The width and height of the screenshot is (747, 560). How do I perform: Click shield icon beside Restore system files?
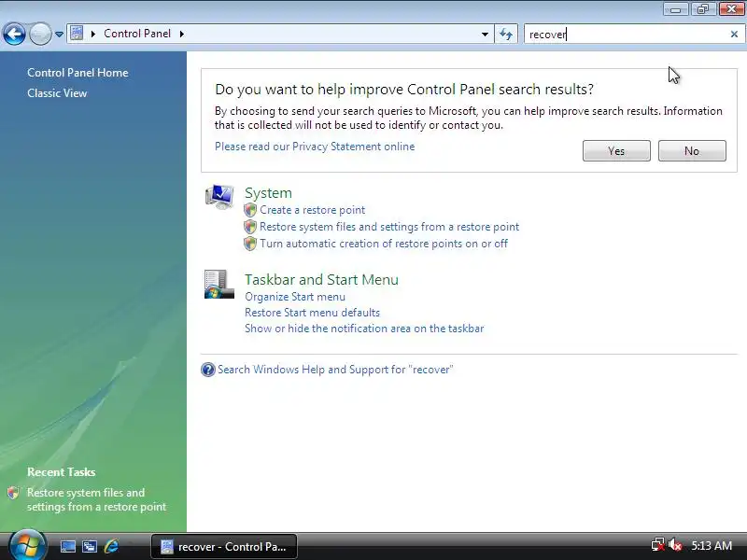pyautogui.click(x=250, y=227)
